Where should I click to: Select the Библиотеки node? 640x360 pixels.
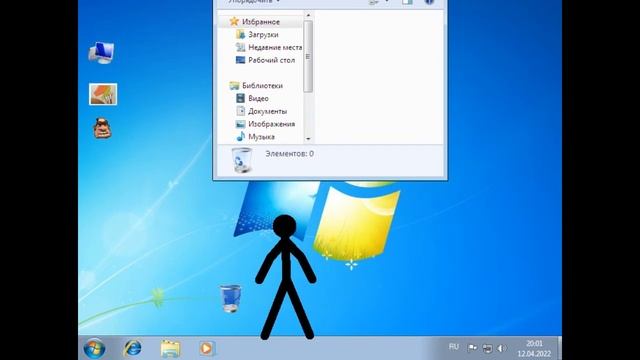coord(262,86)
